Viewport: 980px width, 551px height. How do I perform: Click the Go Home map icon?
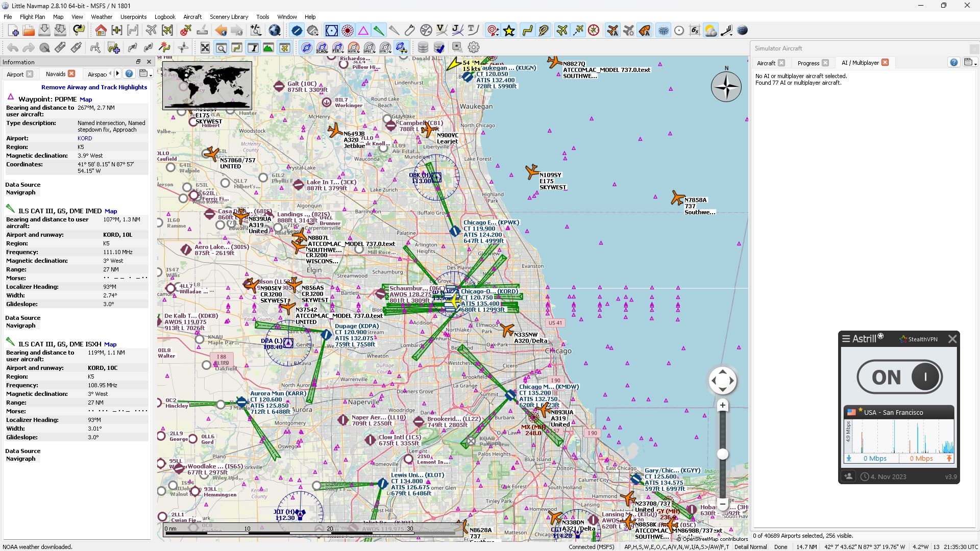(101, 31)
